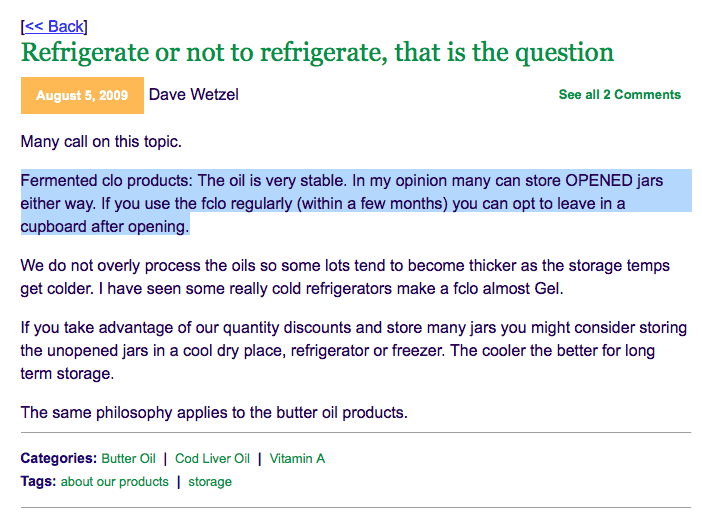The image size is (702, 526).
Task: Click the bold "Categories:" label
Action: point(59,459)
